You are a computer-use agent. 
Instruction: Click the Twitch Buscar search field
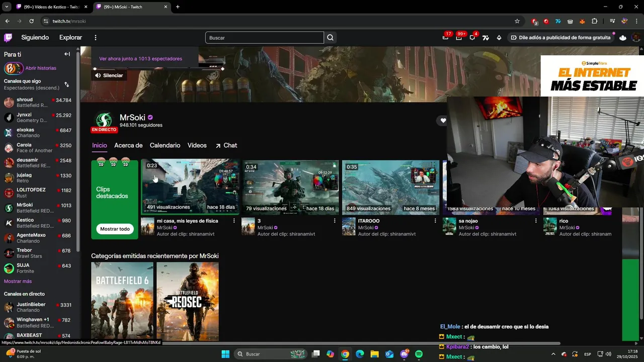point(264,38)
